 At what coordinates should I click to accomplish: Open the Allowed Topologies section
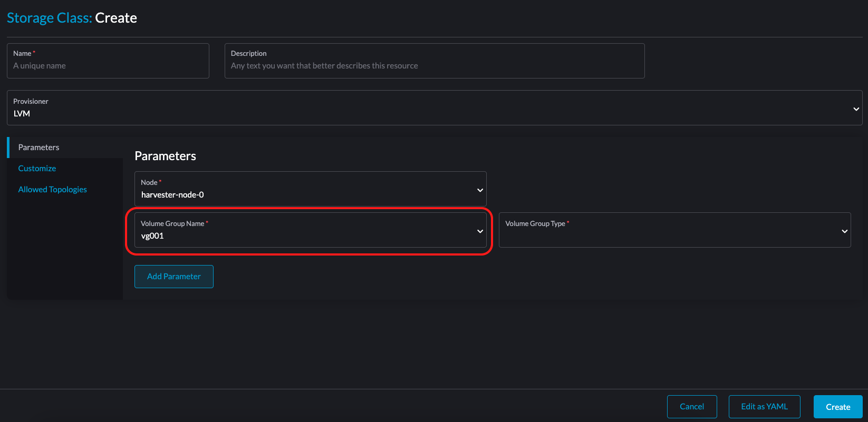tap(52, 189)
